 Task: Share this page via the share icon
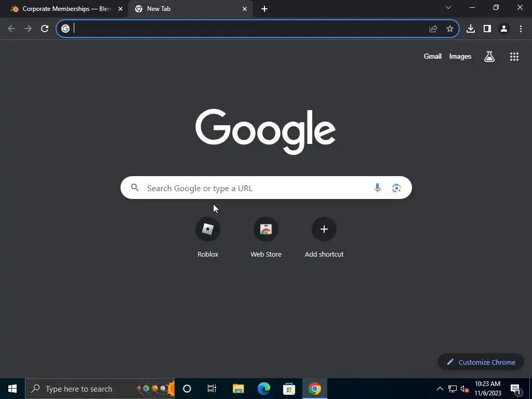pyautogui.click(x=433, y=29)
